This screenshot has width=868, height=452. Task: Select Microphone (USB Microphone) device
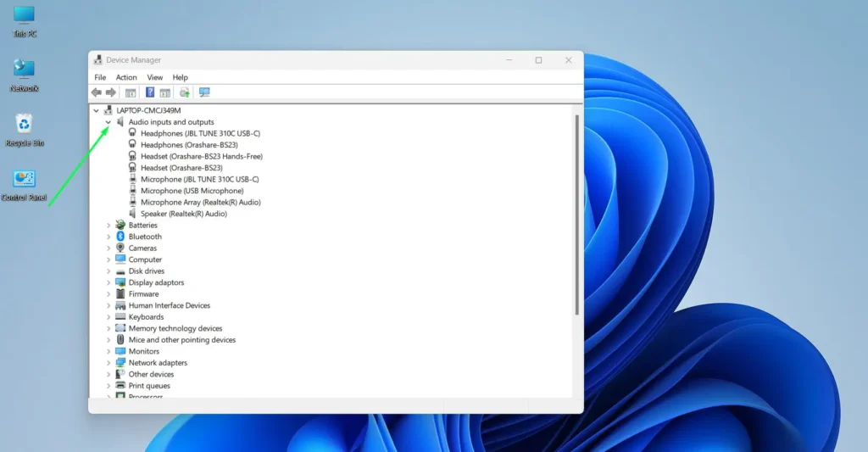192,191
